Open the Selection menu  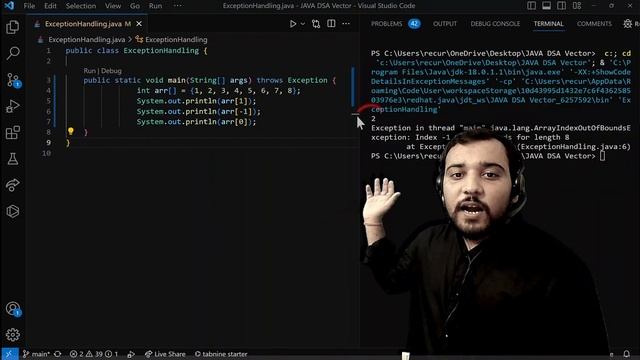click(81, 6)
